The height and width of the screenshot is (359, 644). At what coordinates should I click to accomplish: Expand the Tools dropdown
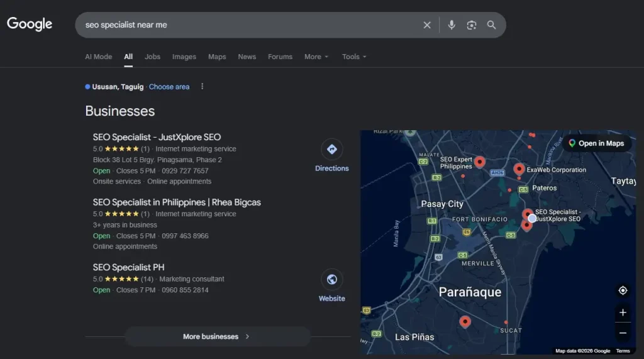click(x=354, y=57)
